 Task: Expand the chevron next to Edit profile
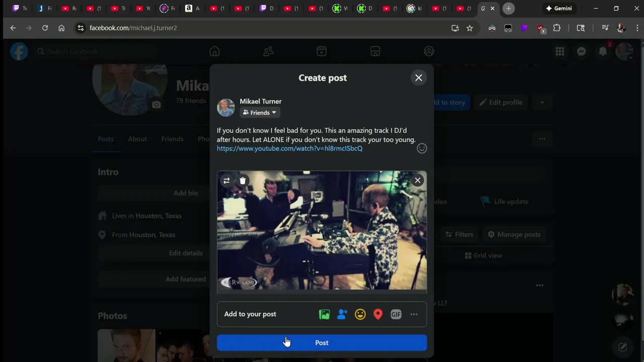point(542,103)
